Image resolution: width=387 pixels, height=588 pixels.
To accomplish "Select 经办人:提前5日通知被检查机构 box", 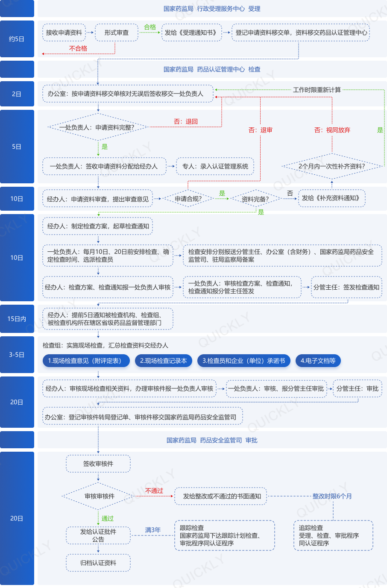I will [x=108, y=319].
